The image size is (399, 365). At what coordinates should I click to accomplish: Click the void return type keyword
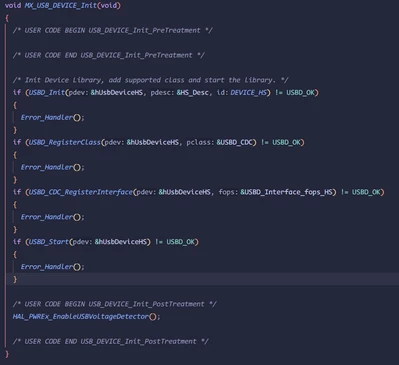[x=13, y=6]
